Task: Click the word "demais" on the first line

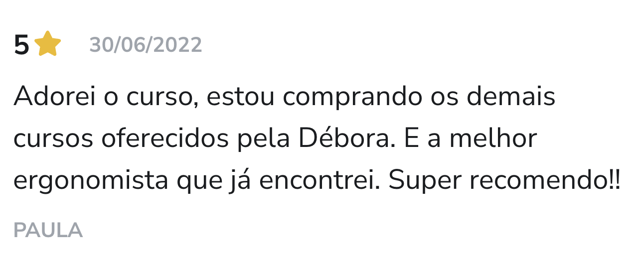Action: click(x=510, y=96)
